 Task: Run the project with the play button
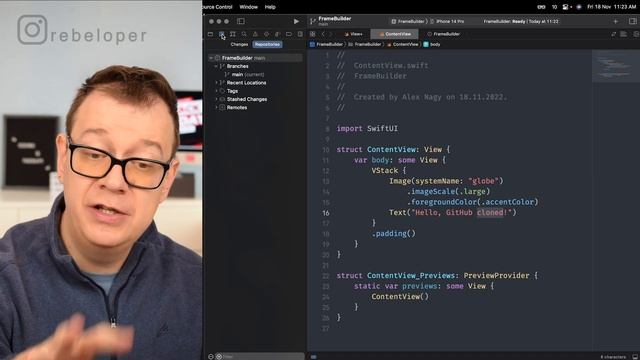pos(296,21)
